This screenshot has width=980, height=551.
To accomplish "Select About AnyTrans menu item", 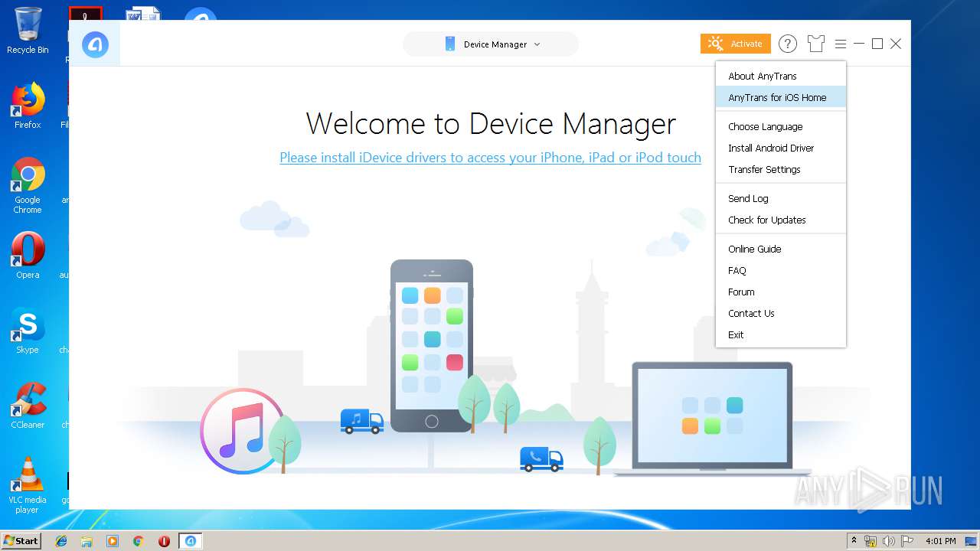I will click(781, 76).
